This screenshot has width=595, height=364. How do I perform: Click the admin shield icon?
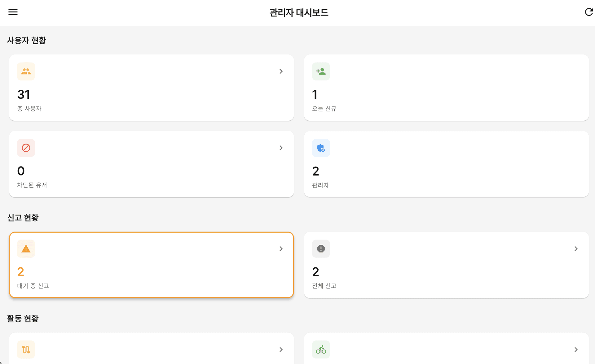click(x=321, y=148)
